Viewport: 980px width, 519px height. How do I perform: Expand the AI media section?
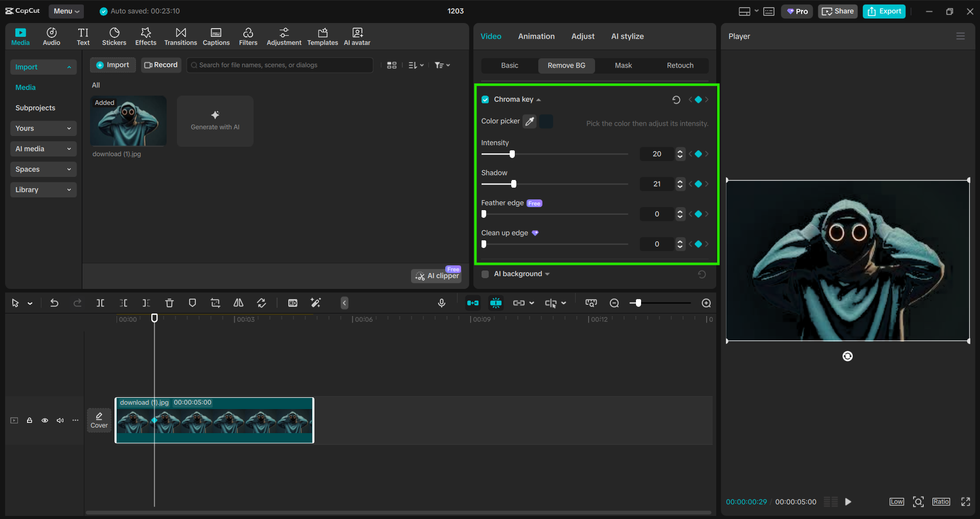[x=43, y=149]
